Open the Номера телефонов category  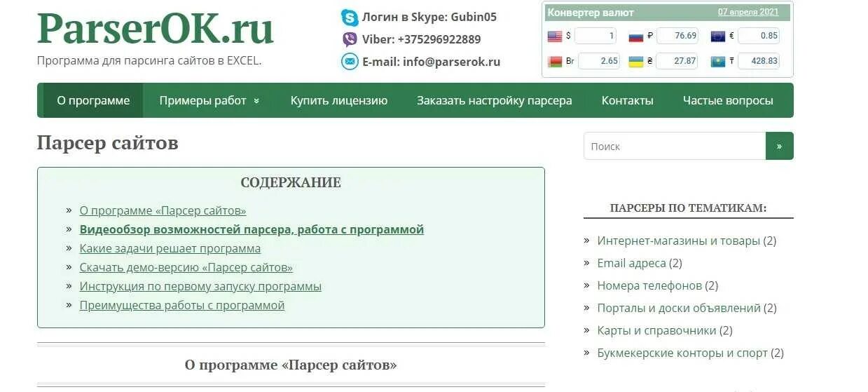[x=649, y=285]
